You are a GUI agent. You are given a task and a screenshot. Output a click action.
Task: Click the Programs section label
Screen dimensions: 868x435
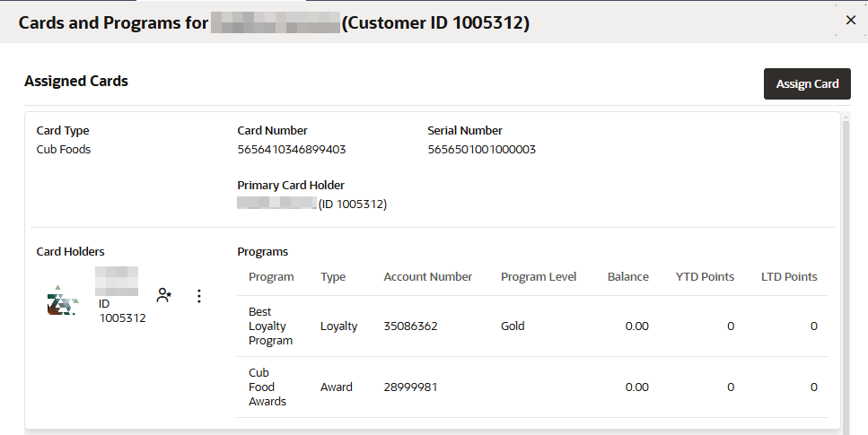(262, 251)
